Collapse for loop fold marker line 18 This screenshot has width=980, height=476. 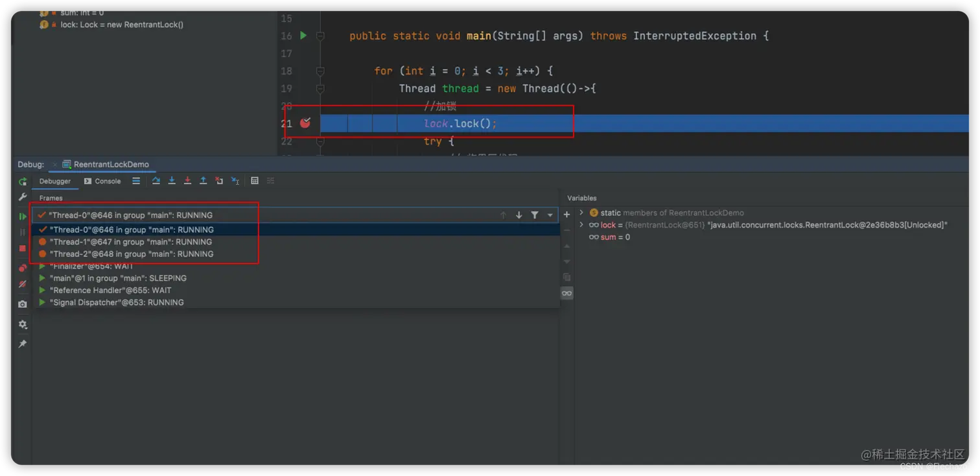point(320,71)
